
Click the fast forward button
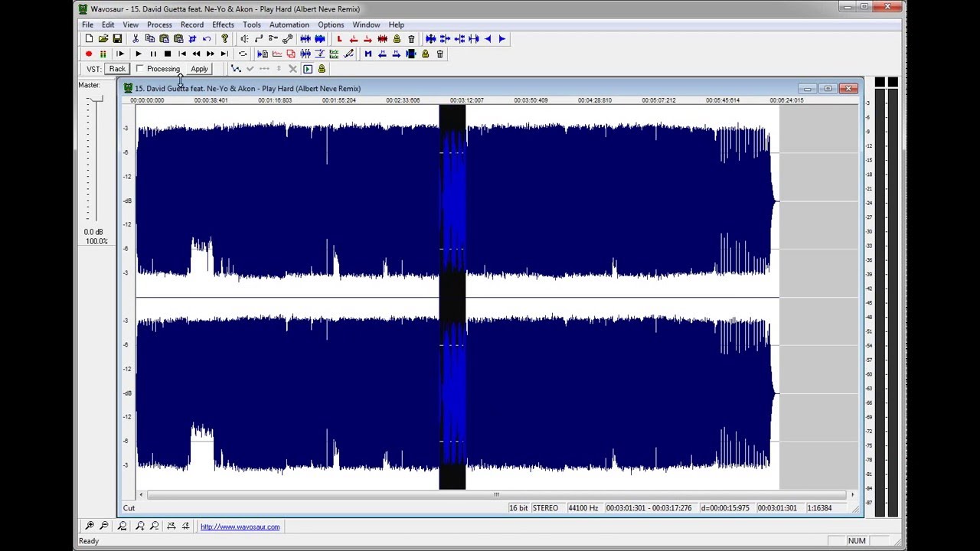click(x=211, y=54)
